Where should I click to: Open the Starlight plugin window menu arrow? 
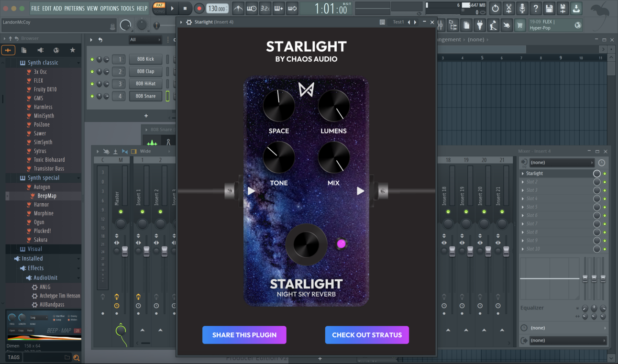(x=181, y=22)
